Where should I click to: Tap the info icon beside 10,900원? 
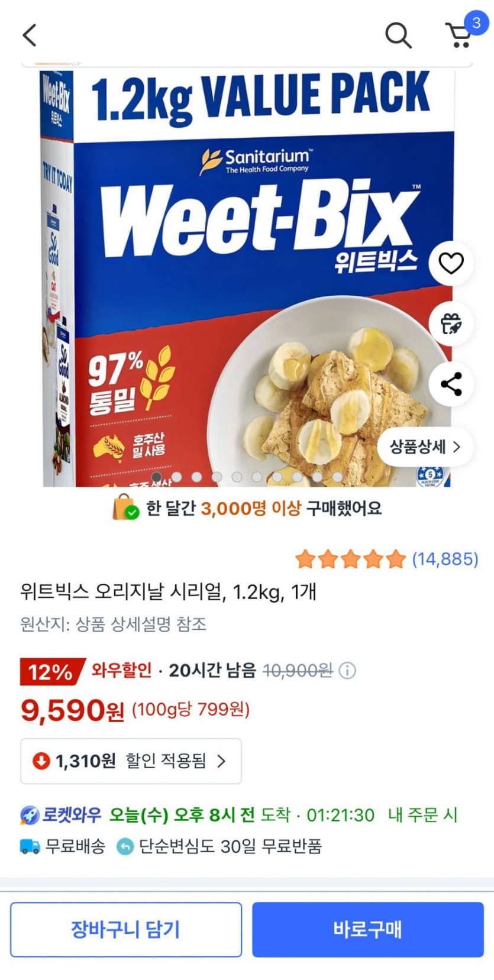(x=347, y=671)
